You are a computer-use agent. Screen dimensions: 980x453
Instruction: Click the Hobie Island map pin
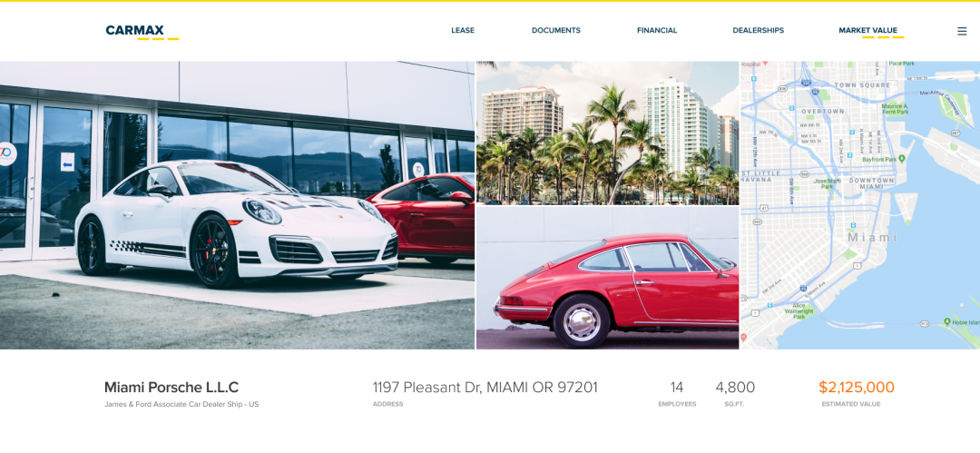946,321
